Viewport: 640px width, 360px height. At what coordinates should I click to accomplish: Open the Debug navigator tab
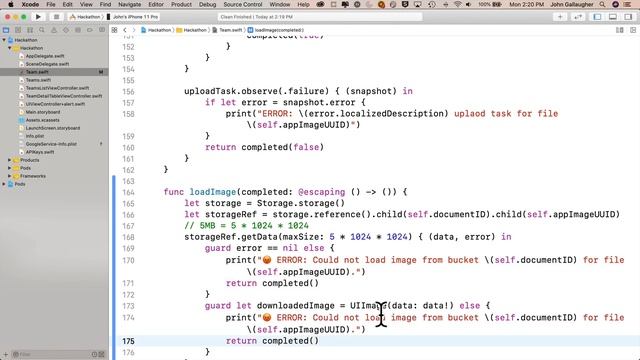tap(78, 30)
